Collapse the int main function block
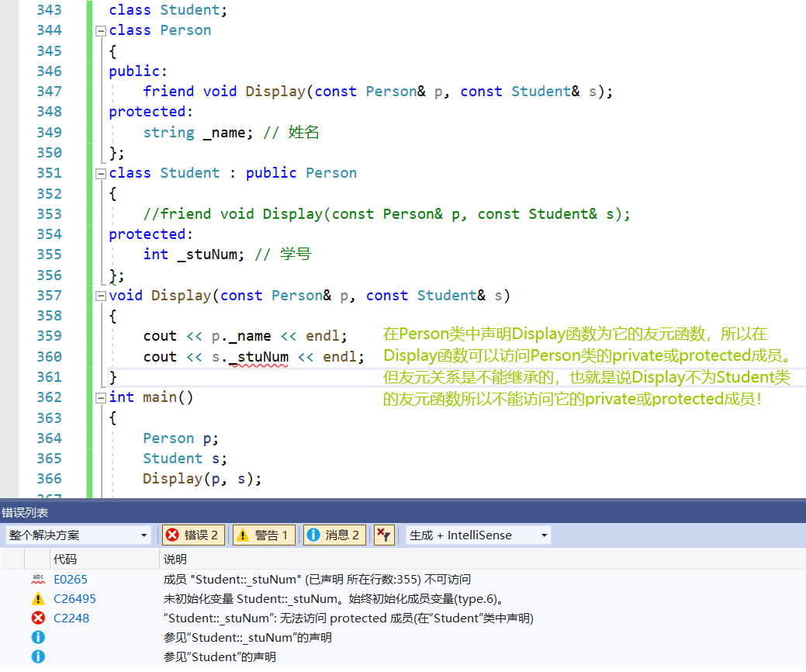Image resolution: width=806 pixels, height=672 pixels. pyautogui.click(x=101, y=398)
